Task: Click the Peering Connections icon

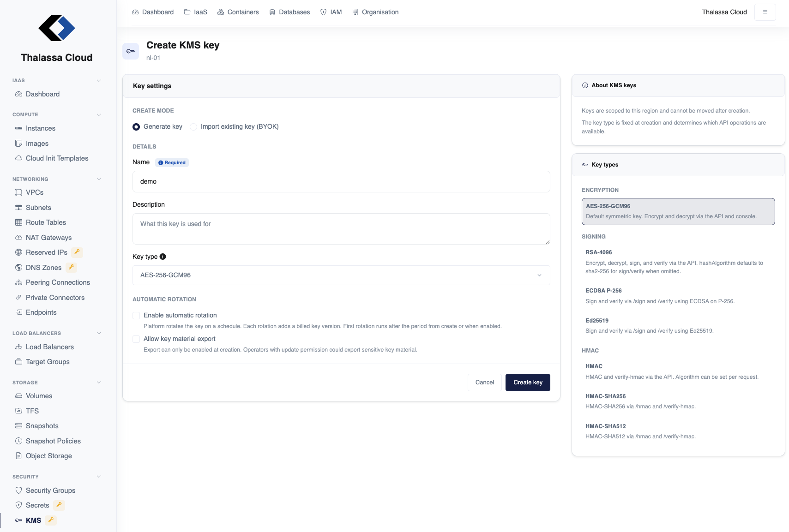Action: point(18,282)
